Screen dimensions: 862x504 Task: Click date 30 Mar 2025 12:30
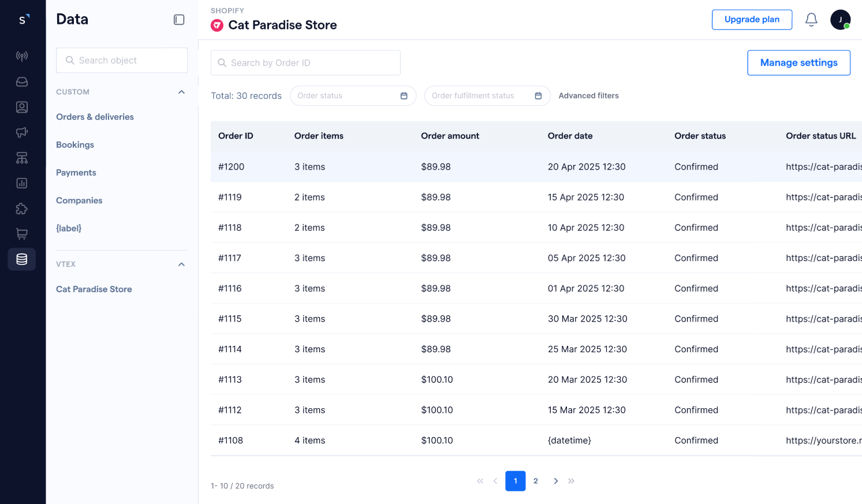click(587, 319)
